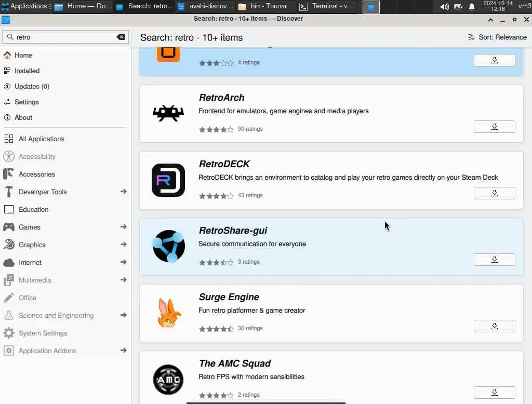Image resolution: width=532 pixels, height=404 pixels.
Task: Click the battery tray icon
Action: tap(458, 7)
